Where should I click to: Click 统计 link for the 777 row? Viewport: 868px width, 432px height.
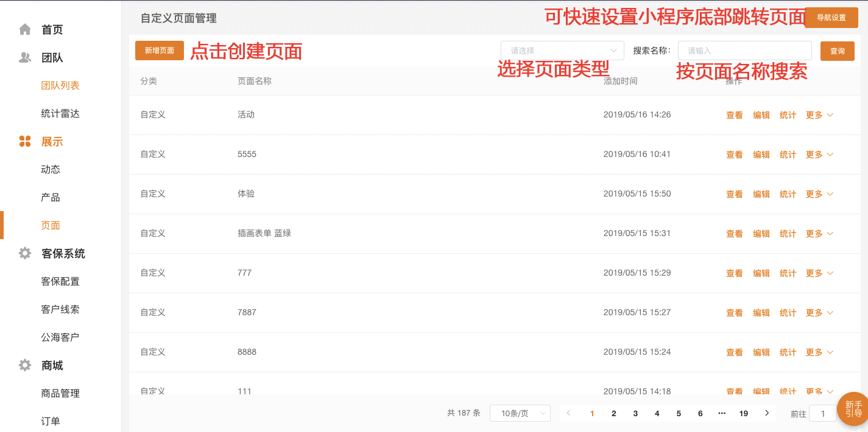(788, 273)
